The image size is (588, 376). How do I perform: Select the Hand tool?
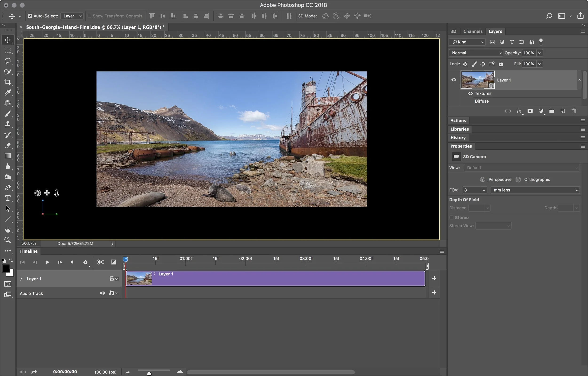(8, 229)
